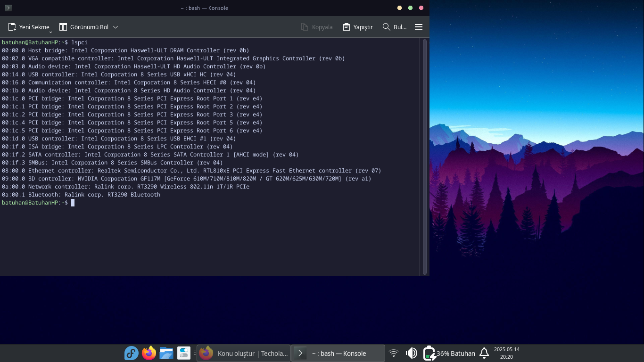Launch Firefox from the taskbar pin
The height and width of the screenshot is (362, 644).
tap(149, 353)
